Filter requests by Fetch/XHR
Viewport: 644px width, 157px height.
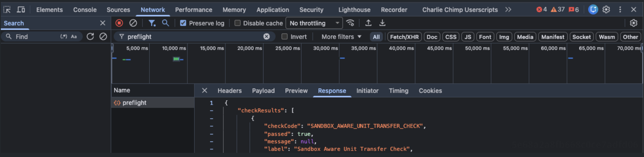[x=404, y=37]
